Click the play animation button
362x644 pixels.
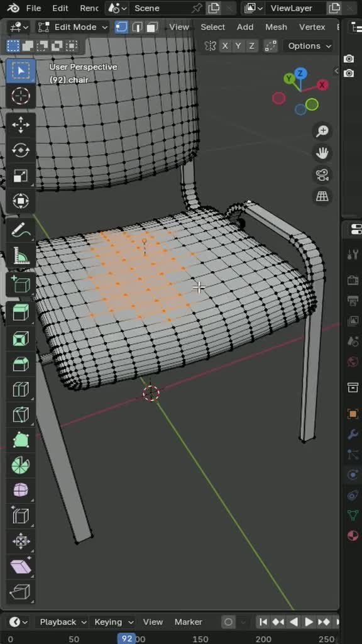point(308,622)
